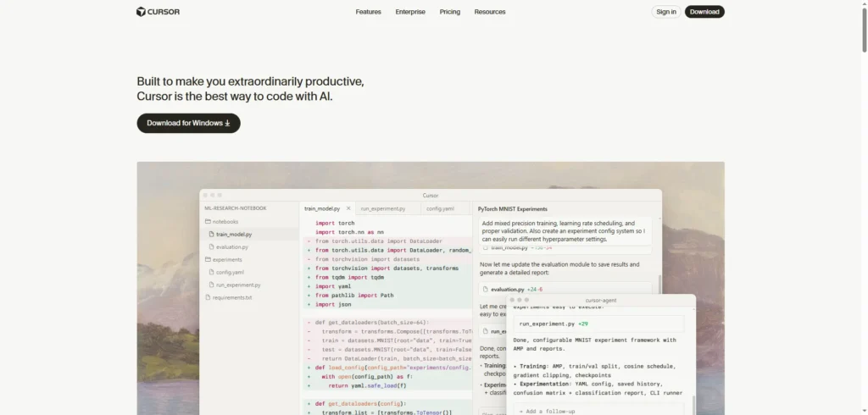The width and height of the screenshot is (868, 415).
Task: Collapse the experiments folder in file tree
Action: click(x=227, y=260)
